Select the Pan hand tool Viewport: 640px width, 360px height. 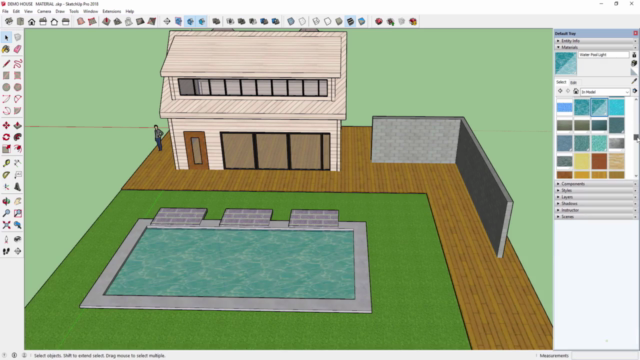tap(18, 201)
